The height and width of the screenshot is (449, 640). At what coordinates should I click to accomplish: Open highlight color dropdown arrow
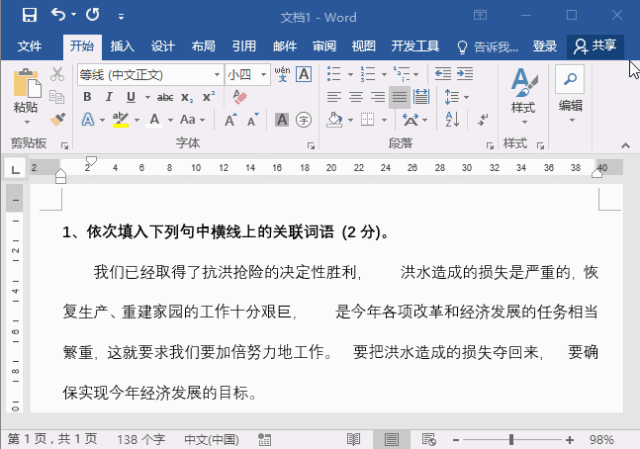pos(137,120)
